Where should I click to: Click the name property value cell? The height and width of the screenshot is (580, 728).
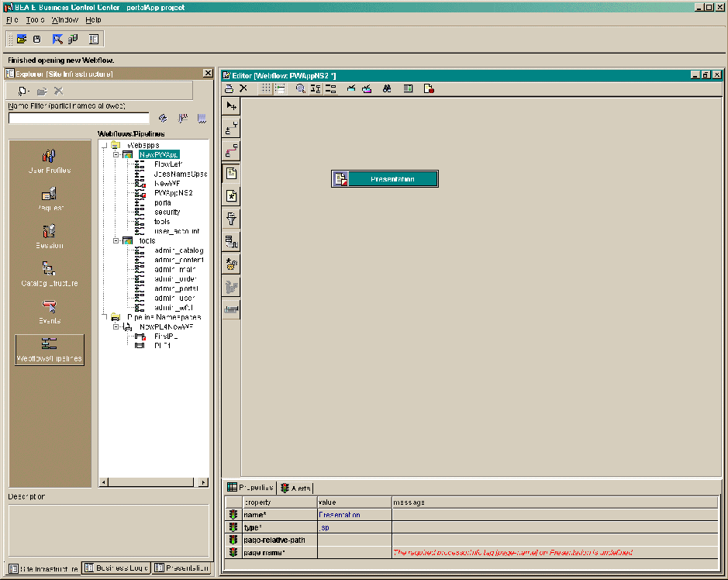tap(355, 515)
